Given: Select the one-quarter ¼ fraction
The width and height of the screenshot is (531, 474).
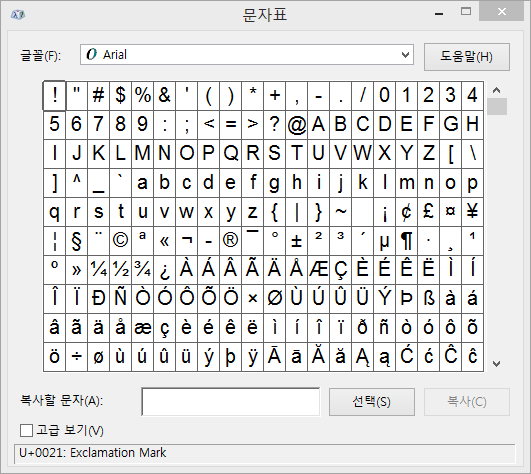Looking at the screenshot, I should point(99,270).
